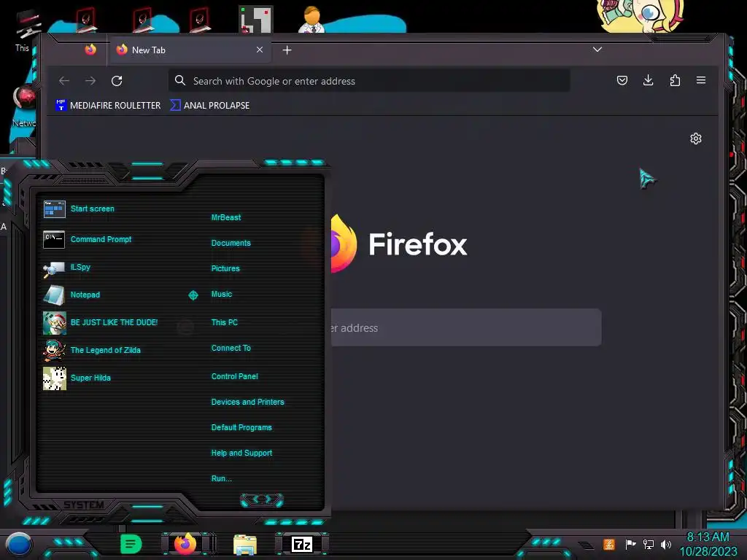The height and width of the screenshot is (560, 747).
Task: Click the Notepad icon in start menu
Action: pos(54,295)
